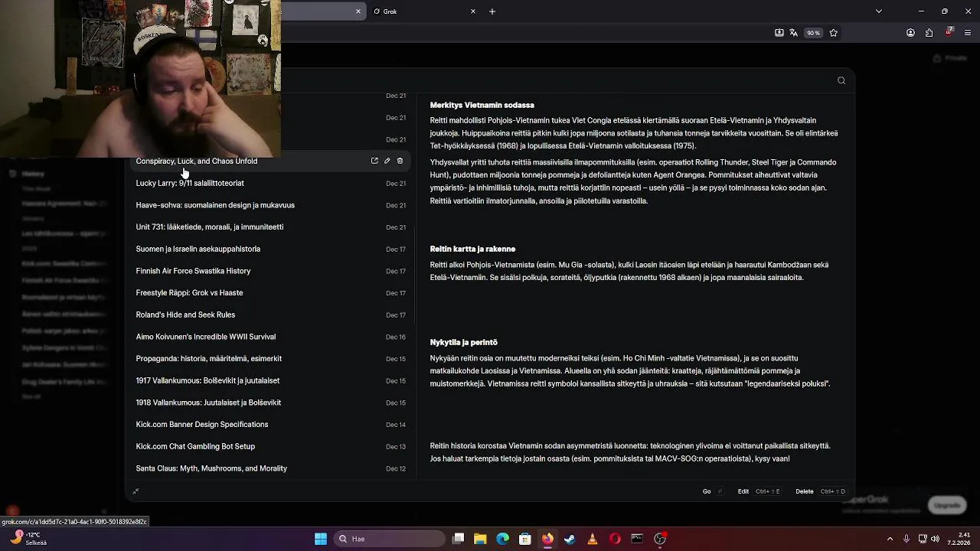Click the Nykytila ja perintö heading
This screenshot has height=551, width=980.
(463, 342)
